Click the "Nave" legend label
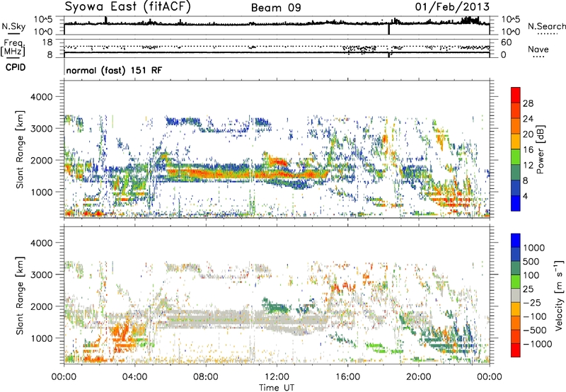This screenshot has height=392, width=566. (538, 50)
